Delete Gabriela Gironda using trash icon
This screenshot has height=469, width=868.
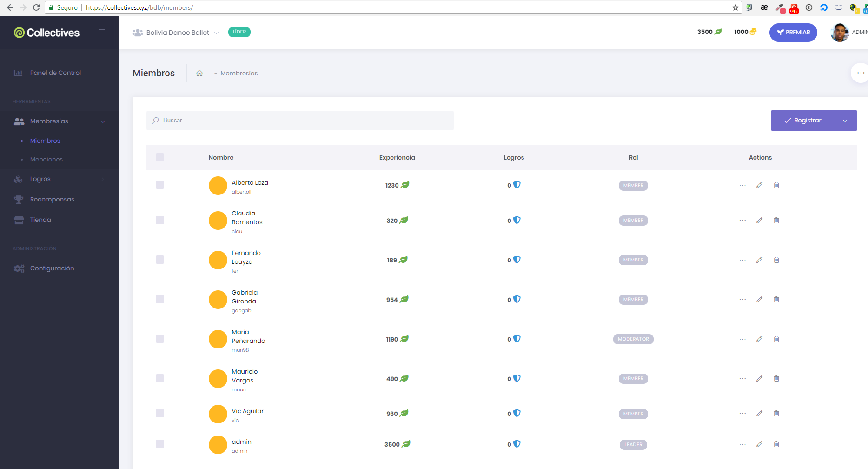pyautogui.click(x=776, y=300)
